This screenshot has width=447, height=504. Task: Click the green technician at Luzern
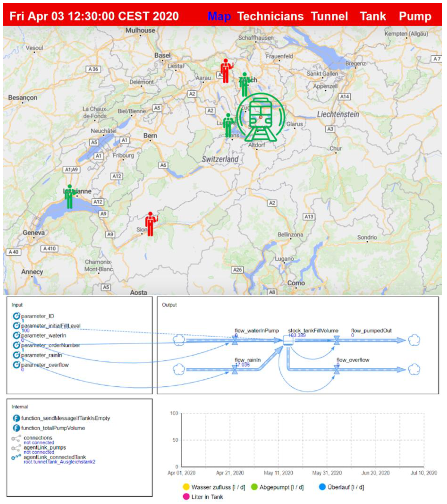coord(228,125)
